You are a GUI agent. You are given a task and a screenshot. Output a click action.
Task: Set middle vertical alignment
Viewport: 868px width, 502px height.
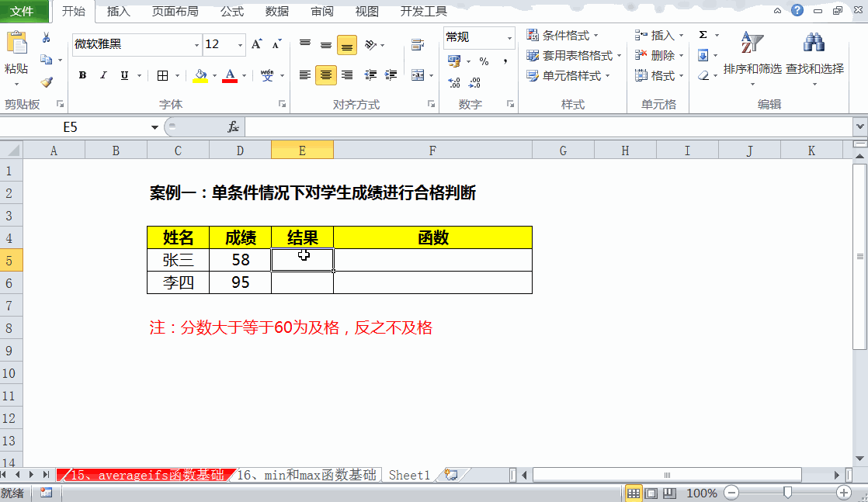326,44
